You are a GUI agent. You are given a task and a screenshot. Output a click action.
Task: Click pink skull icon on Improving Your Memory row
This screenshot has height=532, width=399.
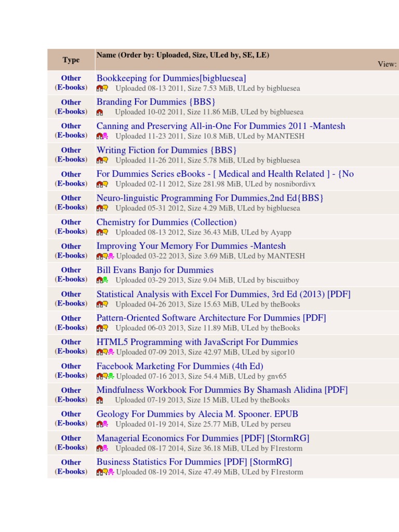click(x=111, y=256)
